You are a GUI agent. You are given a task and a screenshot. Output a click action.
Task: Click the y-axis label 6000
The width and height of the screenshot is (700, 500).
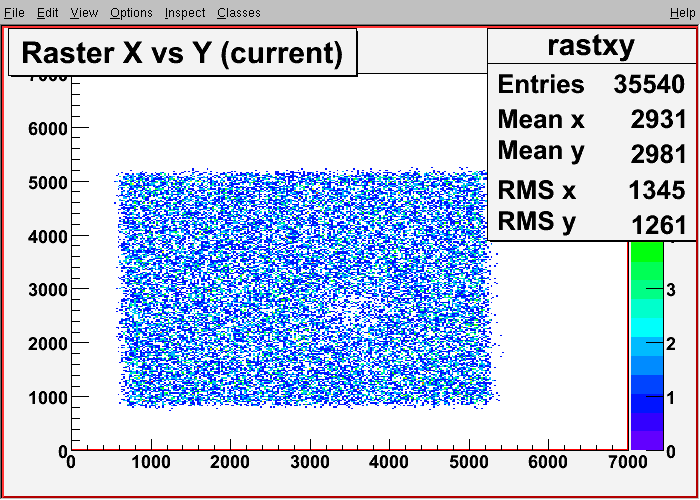click(x=47, y=129)
